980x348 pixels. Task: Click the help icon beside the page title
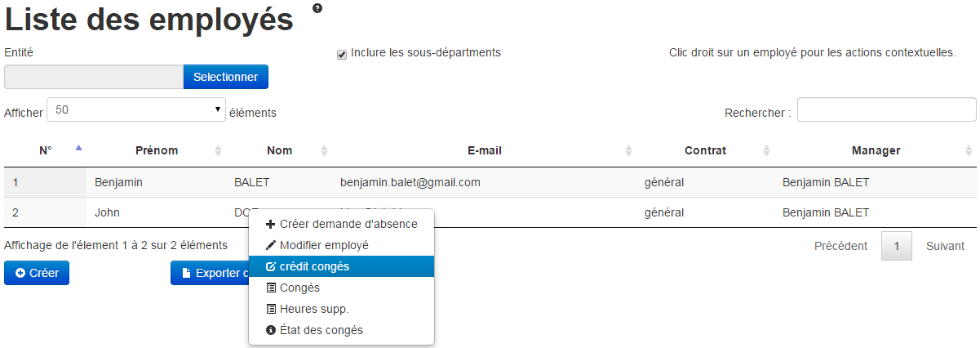coord(317,8)
